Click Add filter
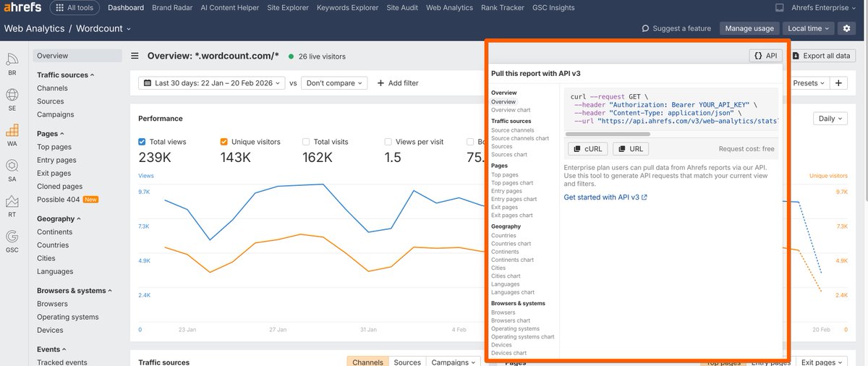Image resolution: width=868 pixels, height=366 pixels. click(x=397, y=83)
